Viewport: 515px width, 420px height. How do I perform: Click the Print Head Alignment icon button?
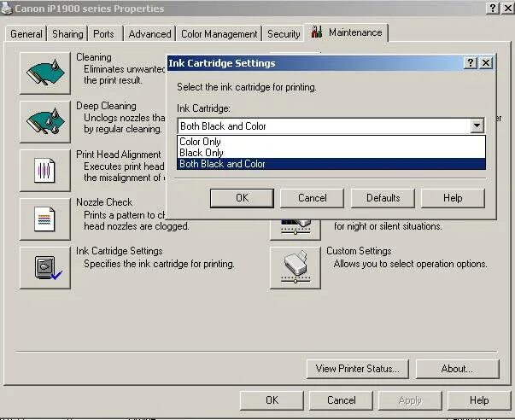click(45, 171)
